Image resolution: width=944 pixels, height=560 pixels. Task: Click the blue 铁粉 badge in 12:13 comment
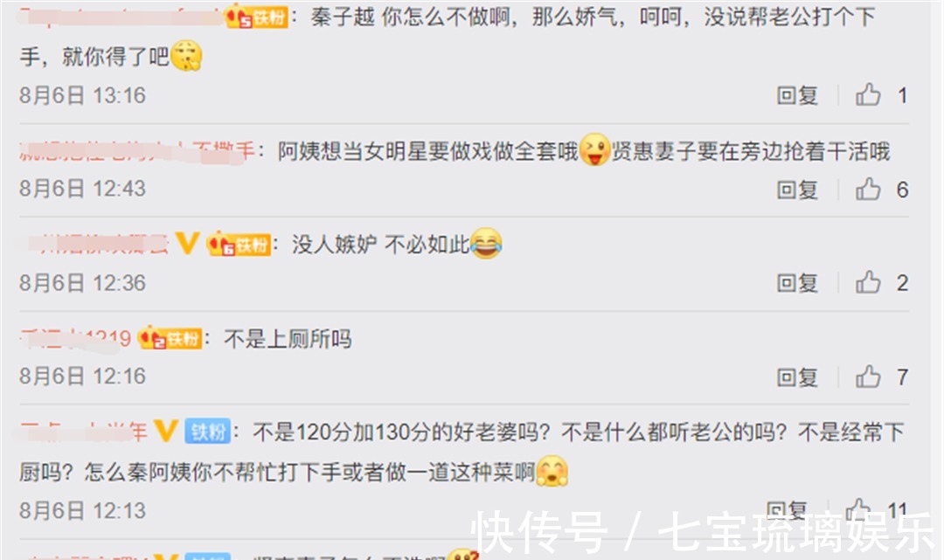(207, 432)
